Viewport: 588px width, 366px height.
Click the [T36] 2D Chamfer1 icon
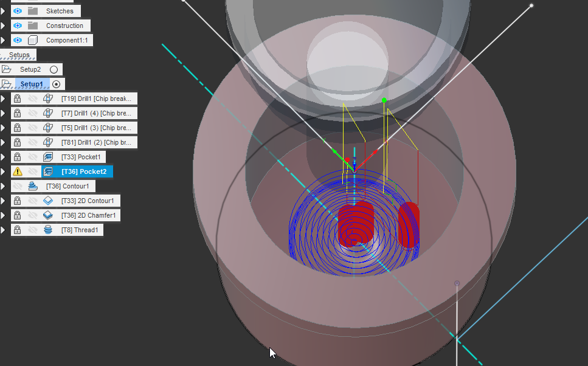point(47,215)
